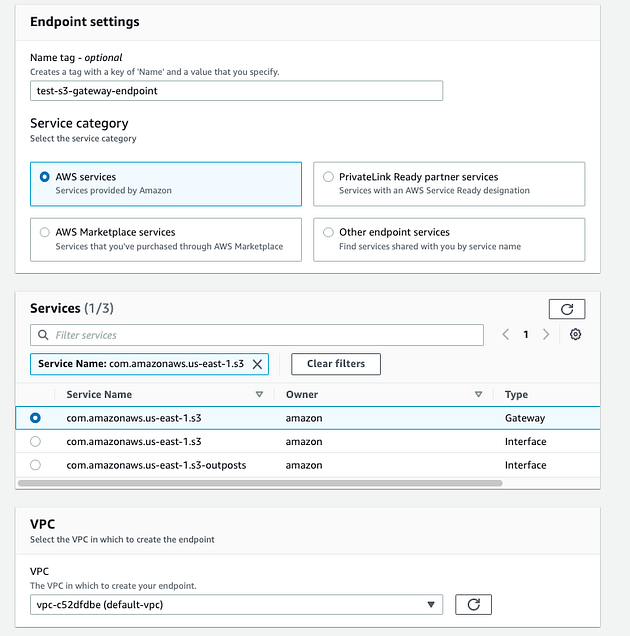
Task: Click the Name tag input field
Action: point(236,90)
